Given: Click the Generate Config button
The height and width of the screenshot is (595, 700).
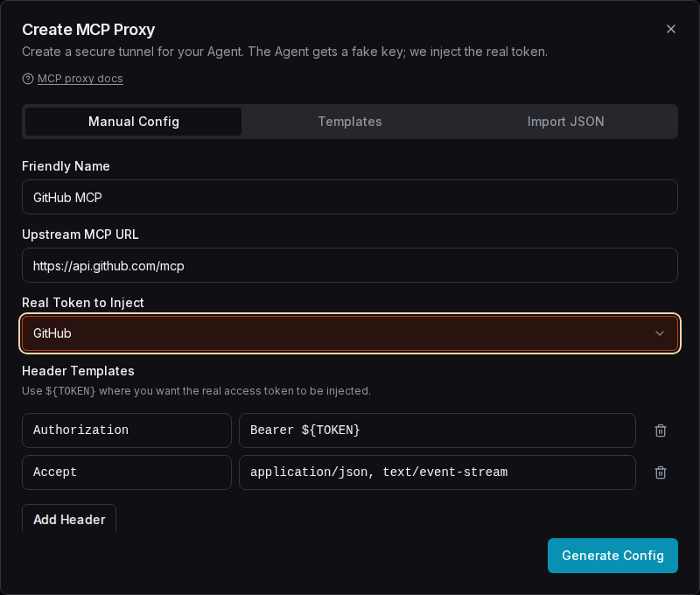Looking at the screenshot, I should pyautogui.click(x=612, y=556).
